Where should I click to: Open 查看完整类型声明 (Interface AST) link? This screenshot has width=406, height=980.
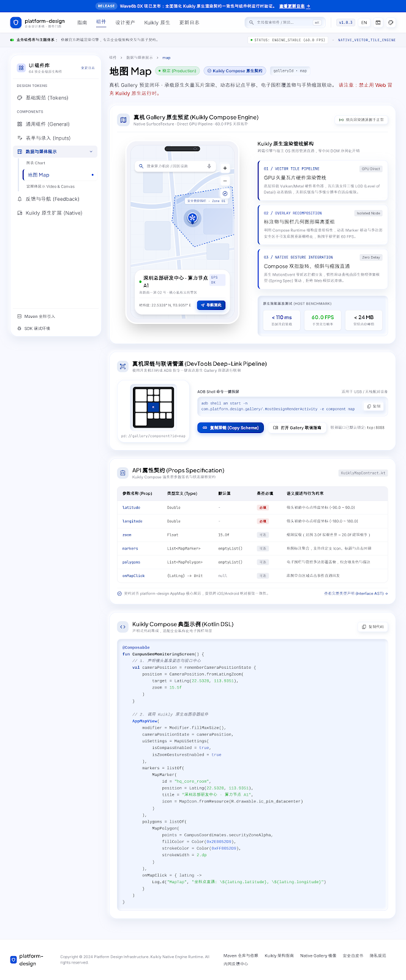tap(356, 594)
